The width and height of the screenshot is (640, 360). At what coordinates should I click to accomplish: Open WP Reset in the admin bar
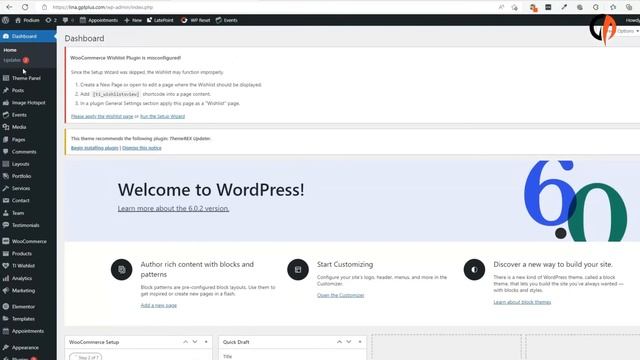tap(196, 20)
